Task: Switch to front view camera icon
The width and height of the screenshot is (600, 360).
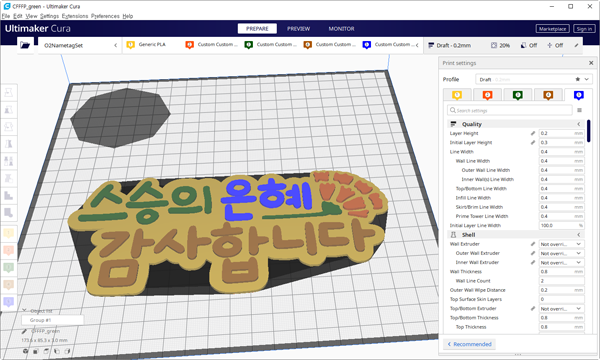Action: click(x=36, y=351)
